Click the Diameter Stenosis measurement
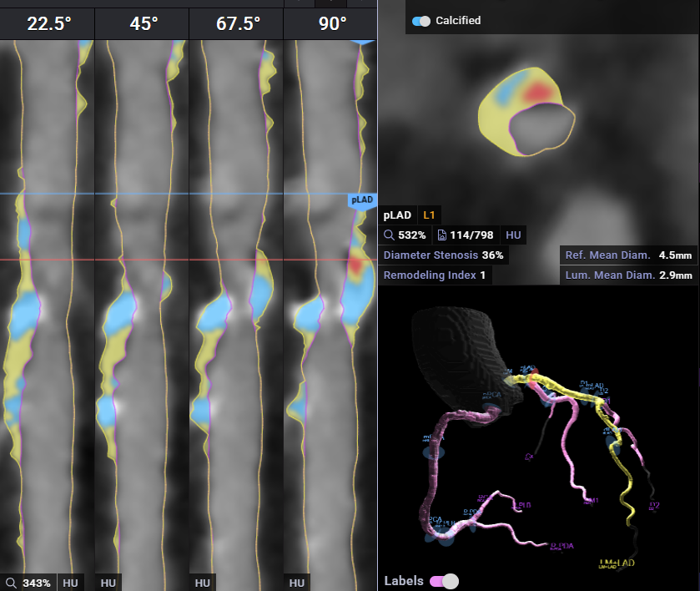The width and height of the screenshot is (700, 591). click(x=443, y=255)
